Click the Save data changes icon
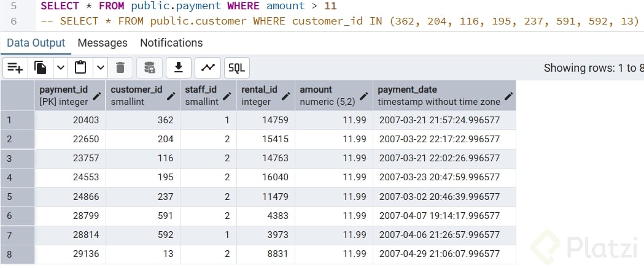644x268 pixels. 149,67
